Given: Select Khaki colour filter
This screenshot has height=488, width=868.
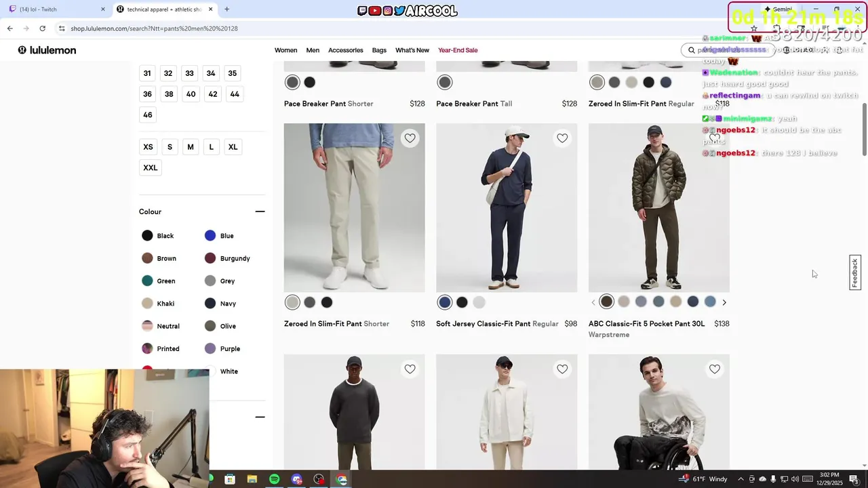Looking at the screenshot, I should [x=158, y=304].
